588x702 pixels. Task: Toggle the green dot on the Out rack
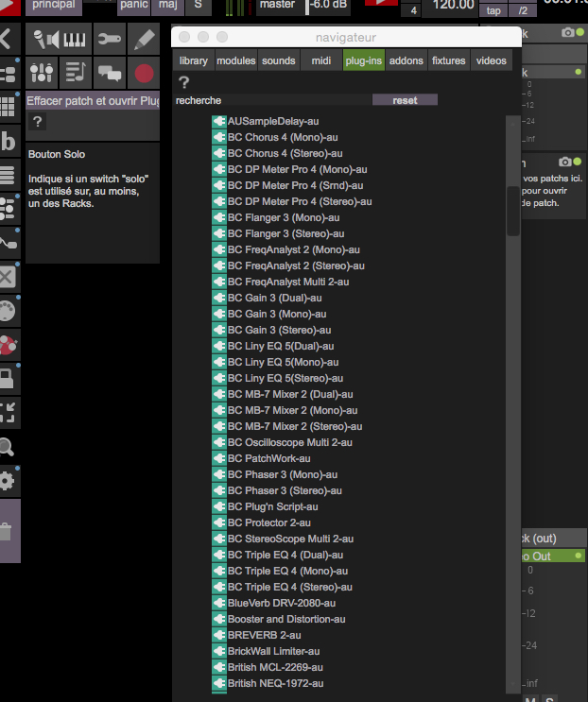(x=579, y=556)
